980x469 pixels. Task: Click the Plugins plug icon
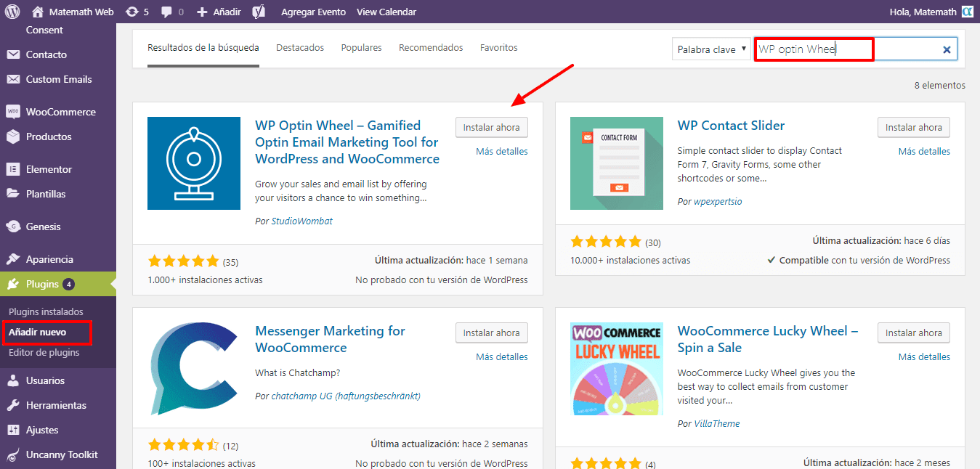13,284
